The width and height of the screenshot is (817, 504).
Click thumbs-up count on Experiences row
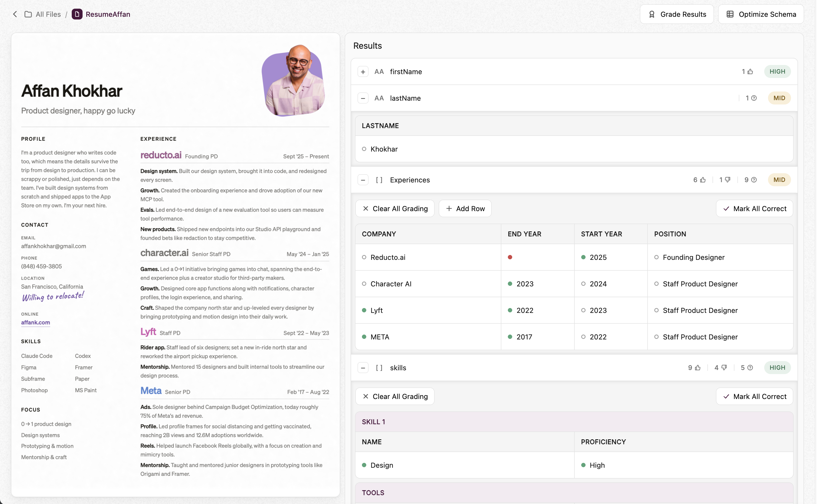click(x=699, y=180)
